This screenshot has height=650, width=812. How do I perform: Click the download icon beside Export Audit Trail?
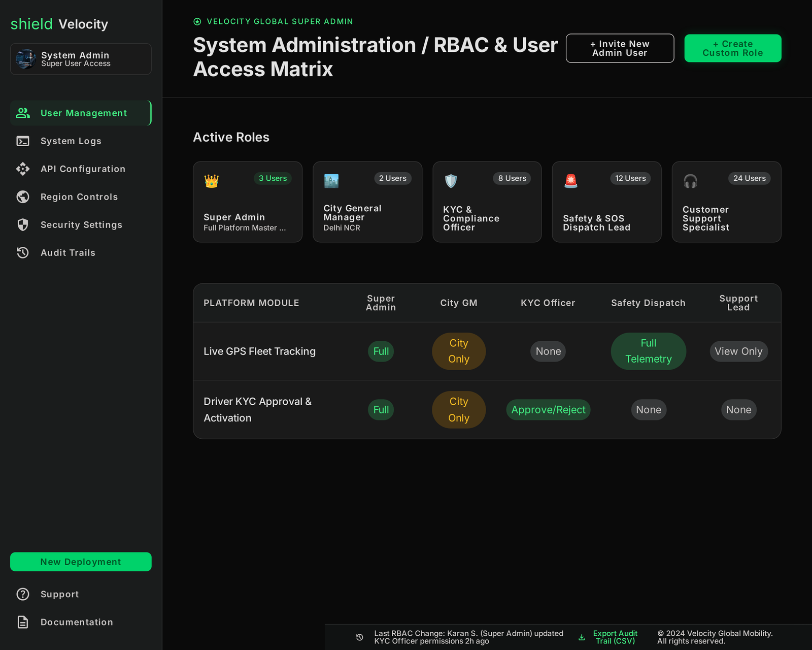click(582, 637)
